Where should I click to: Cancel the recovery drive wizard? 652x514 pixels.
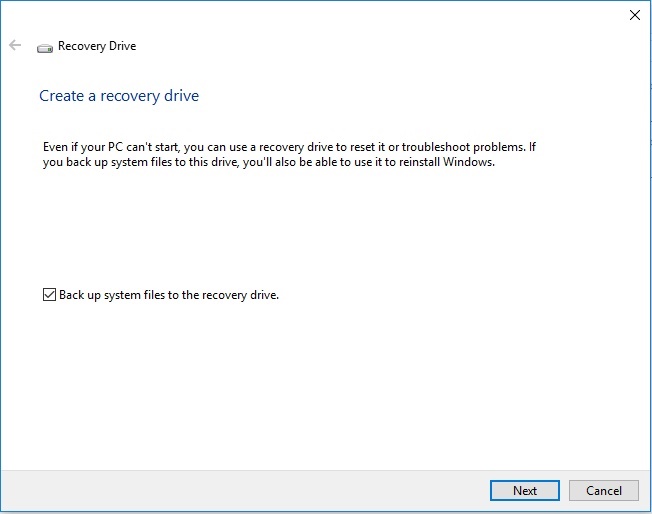[x=604, y=491]
